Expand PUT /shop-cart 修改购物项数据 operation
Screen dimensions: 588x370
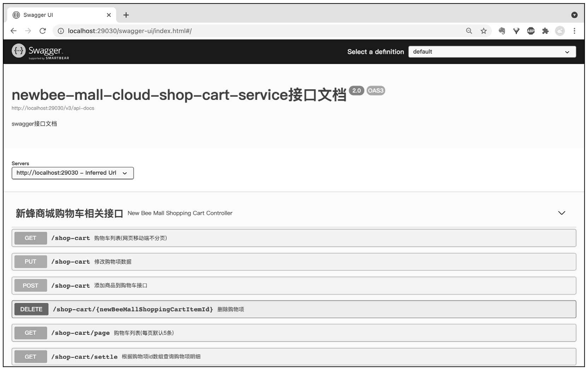pos(294,262)
